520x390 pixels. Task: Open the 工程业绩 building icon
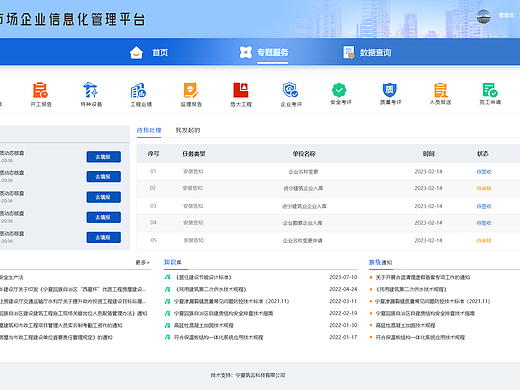pyautogui.click(x=138, y=90)
